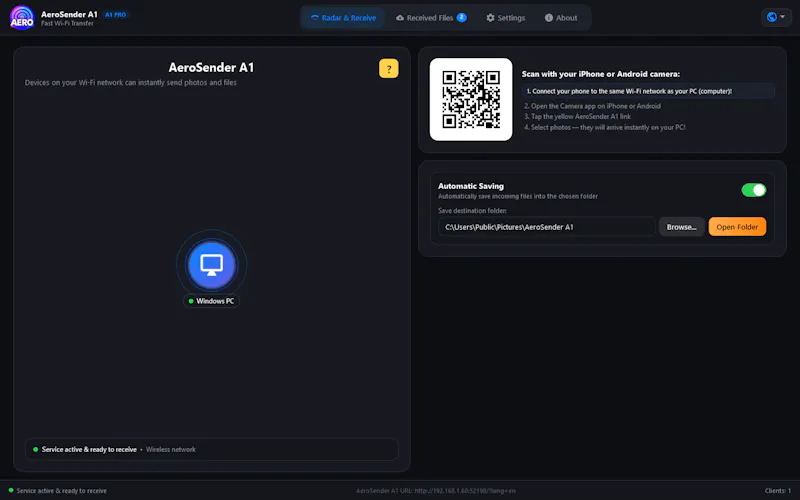This screenshot has width=800, height=500.
Task: Click the Received Files count badge
Action: [x=461, y=17]
